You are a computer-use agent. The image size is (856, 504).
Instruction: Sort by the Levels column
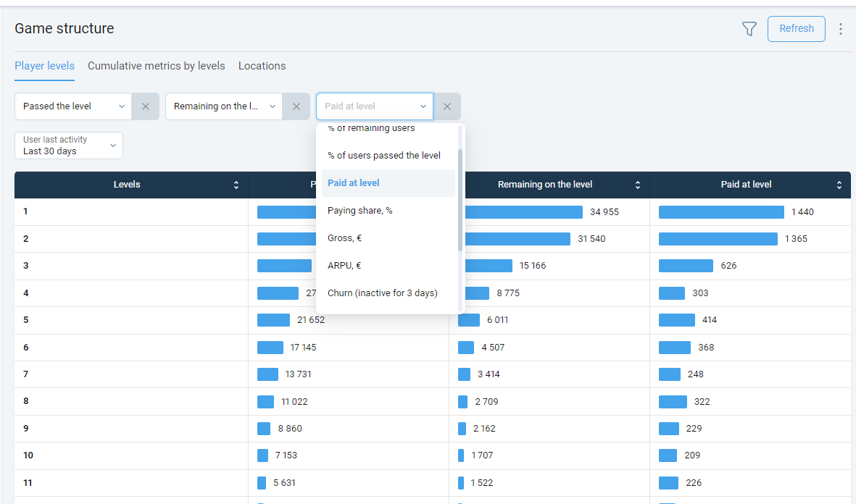coord(236,185)
